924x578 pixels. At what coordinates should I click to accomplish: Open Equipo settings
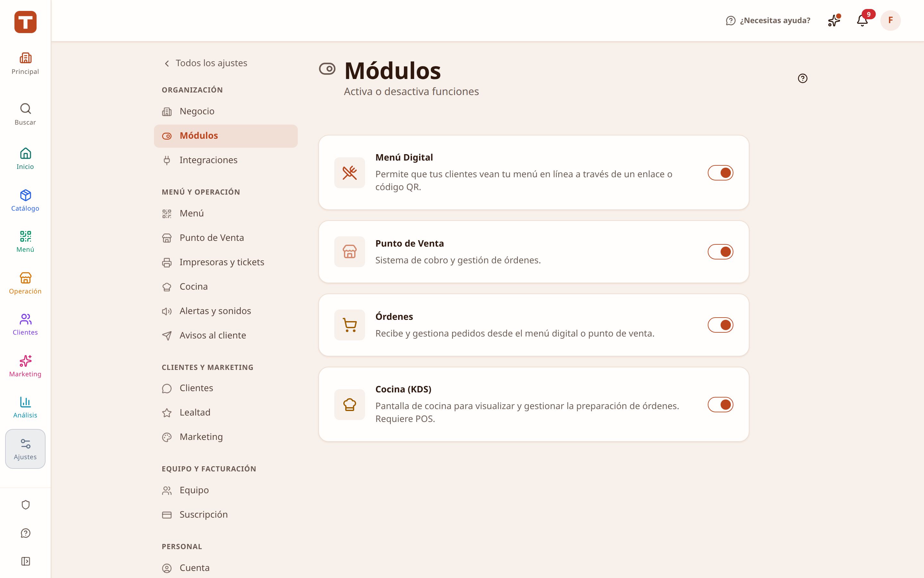click(x=226, y=490)
